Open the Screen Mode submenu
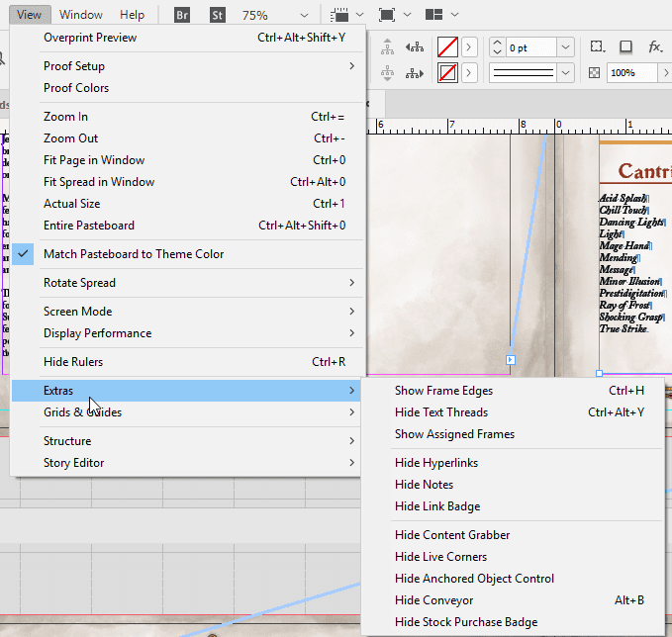This screenshot has width=672, height=637. (x=188, y=312)
